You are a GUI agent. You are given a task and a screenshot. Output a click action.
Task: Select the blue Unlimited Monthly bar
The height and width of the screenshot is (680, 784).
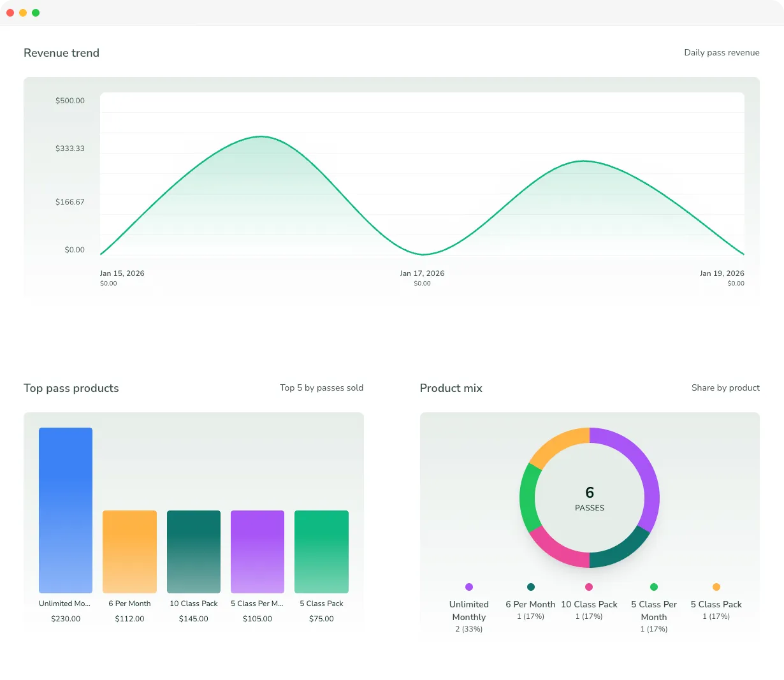(66, 510)
